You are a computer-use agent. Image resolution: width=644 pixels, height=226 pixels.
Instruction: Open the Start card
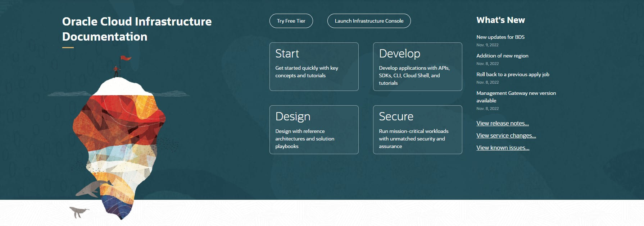point(314,66)
